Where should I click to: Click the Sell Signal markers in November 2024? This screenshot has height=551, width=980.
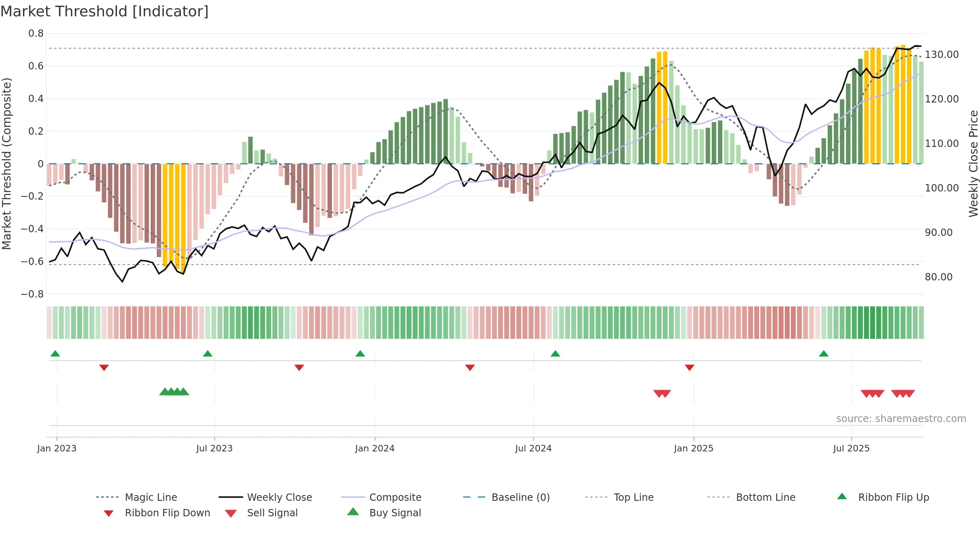[662, 393]
